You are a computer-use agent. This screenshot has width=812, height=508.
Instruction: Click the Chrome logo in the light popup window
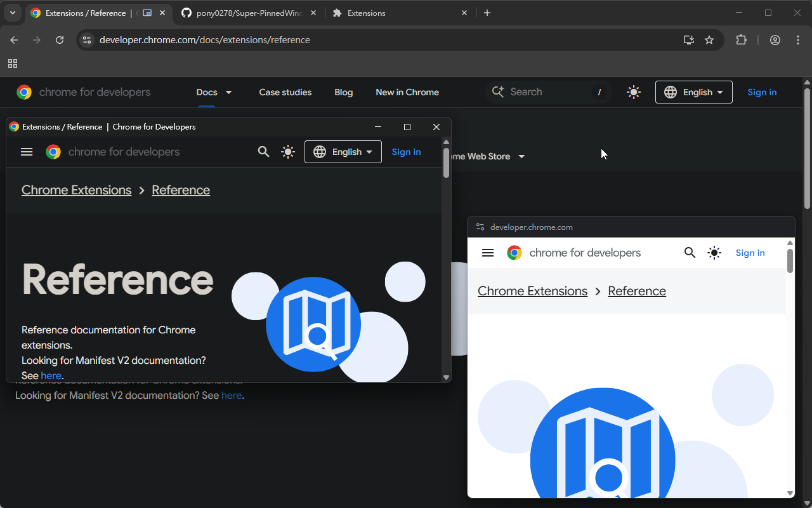(x=514, y=253)
